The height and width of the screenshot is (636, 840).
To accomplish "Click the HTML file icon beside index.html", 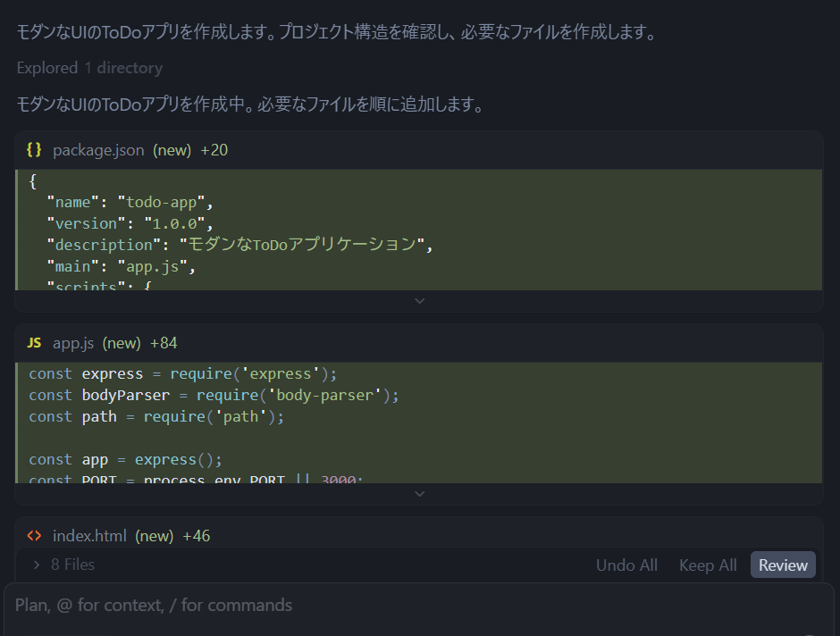I will pos(33,536).
